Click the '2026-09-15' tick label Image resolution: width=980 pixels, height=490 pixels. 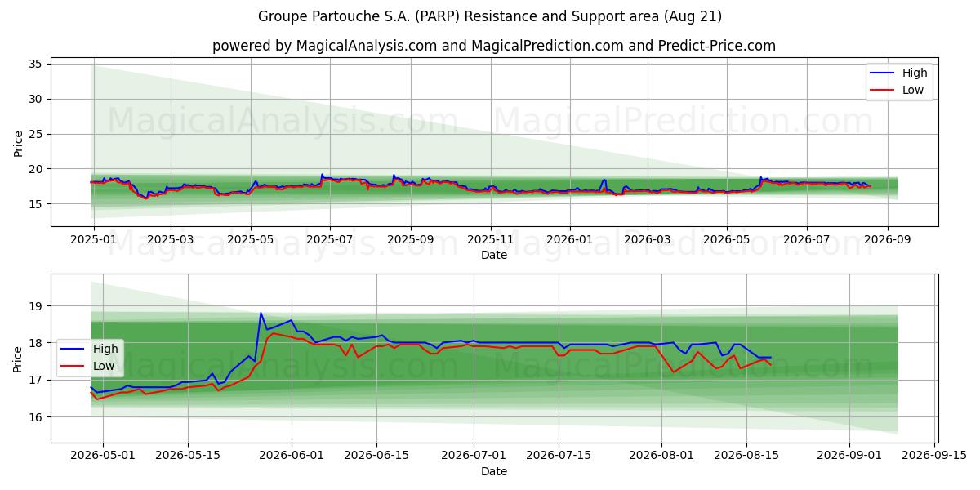(x=934, y=456)
